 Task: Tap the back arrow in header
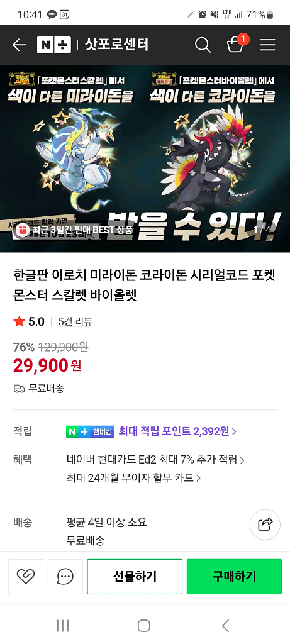click(19, 45)
